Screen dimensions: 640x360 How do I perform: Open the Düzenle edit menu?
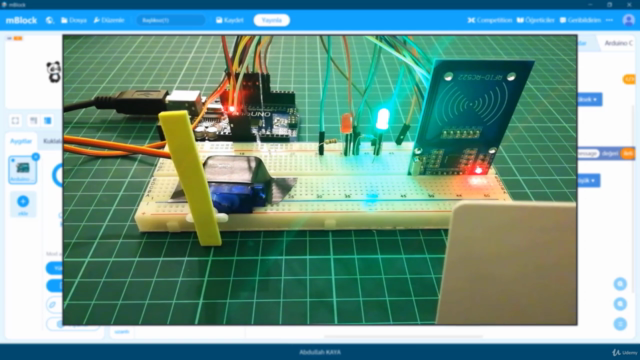(109, 20)
